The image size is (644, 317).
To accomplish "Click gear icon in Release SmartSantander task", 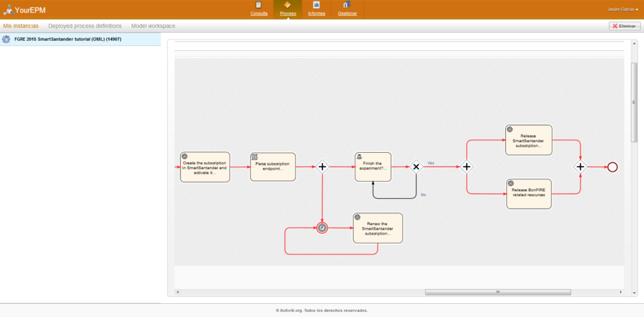I will (509, 130).
